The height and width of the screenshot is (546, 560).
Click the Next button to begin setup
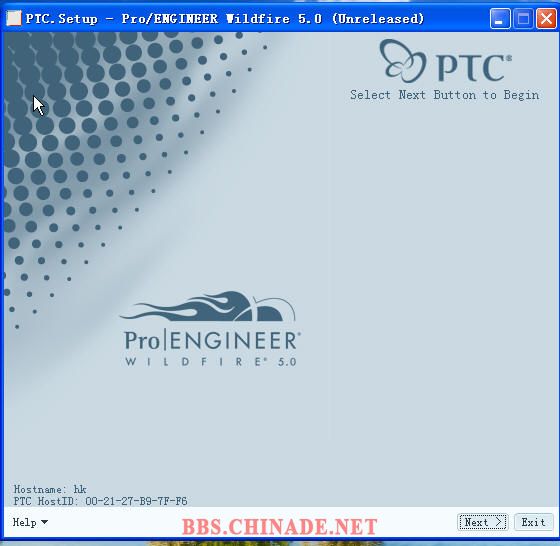tap(482, 522)
